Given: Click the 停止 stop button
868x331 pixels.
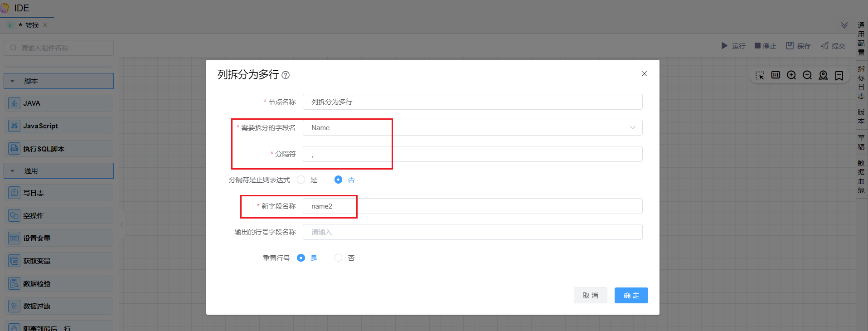Looking at the screenshot, I should (x=765, y=46).
